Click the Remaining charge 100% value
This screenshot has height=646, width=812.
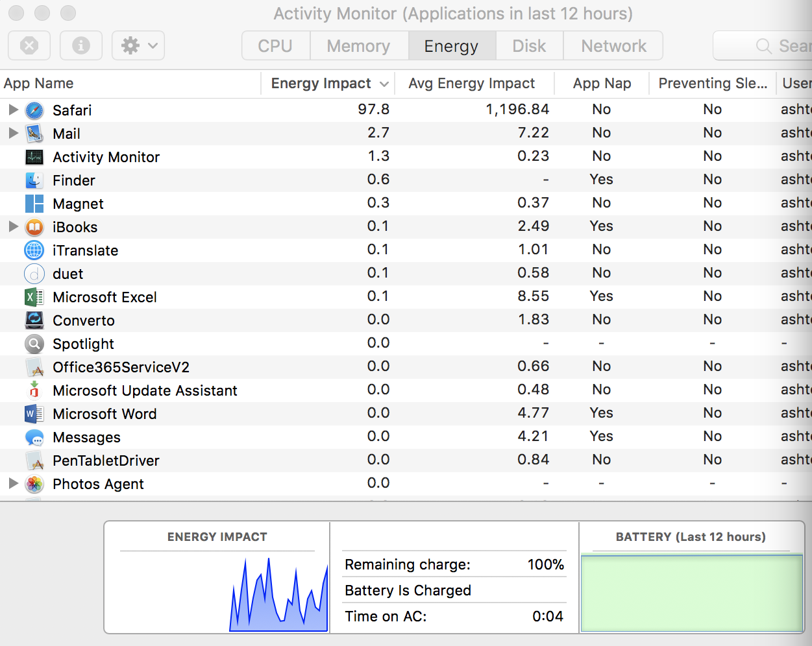pyautogui.click(x=546, y=564)
